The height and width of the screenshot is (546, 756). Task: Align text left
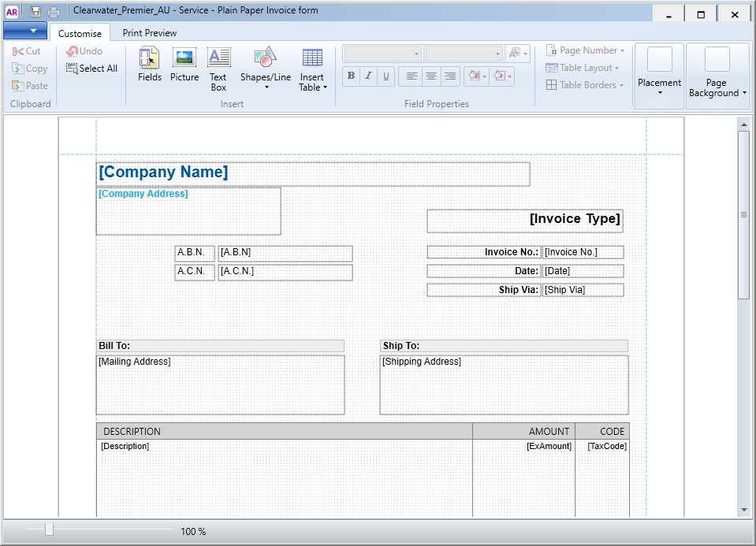pyautogui.click(x=412, y=76)
